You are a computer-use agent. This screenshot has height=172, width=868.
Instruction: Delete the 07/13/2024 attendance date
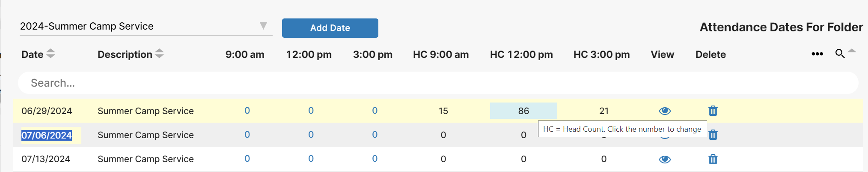[713, 159]
